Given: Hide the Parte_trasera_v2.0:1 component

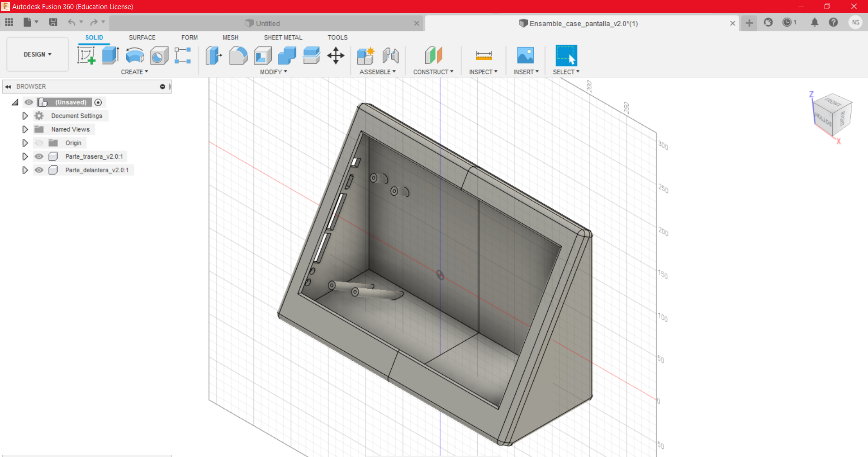Looking at the screenshot, I should click(39, 156).
